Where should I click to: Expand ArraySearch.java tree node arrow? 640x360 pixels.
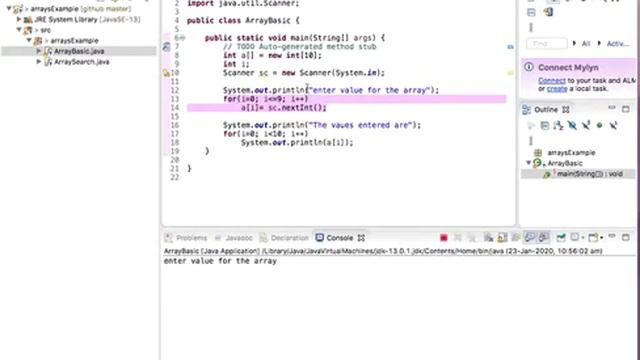[39, 62]
